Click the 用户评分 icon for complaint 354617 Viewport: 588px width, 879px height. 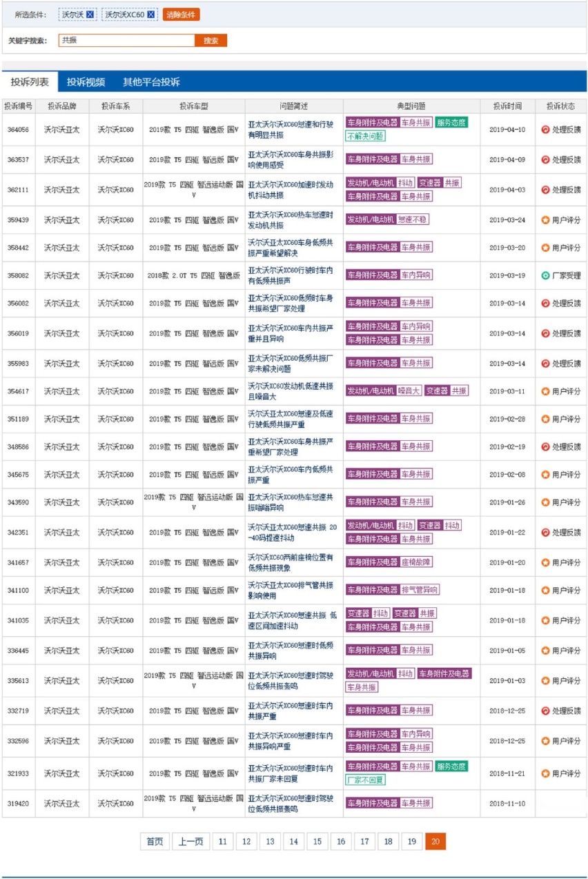click(x=545, y=391)
